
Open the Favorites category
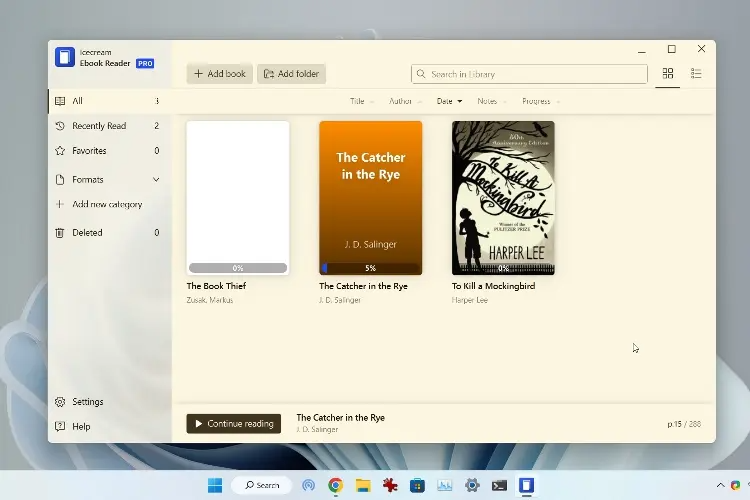(109, 151)
